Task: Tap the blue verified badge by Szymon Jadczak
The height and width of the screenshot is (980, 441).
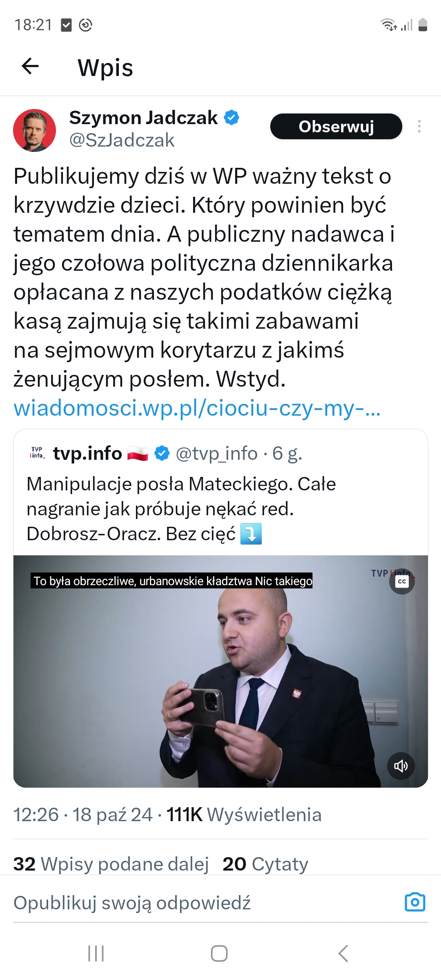Action: pos(232,118)
